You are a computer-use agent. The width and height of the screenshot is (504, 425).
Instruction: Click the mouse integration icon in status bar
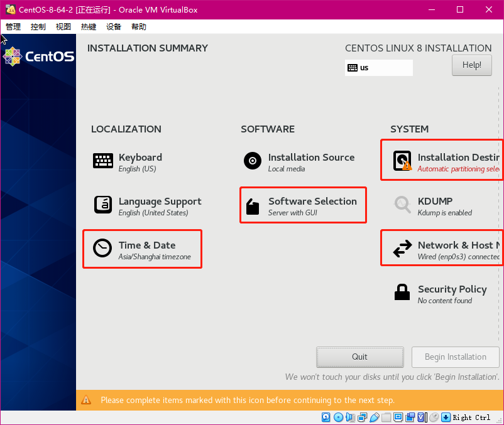(434, 417)
